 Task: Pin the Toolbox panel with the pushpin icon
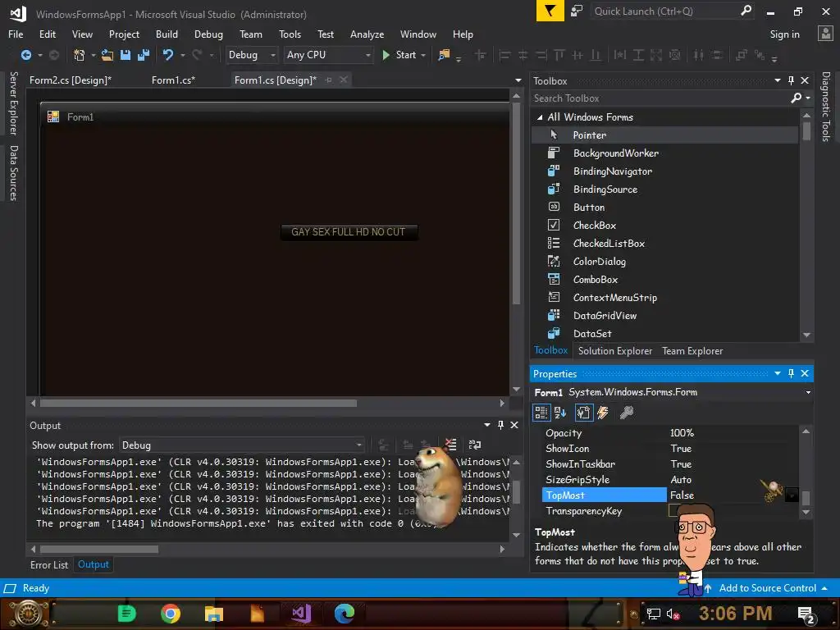(792, 80)
